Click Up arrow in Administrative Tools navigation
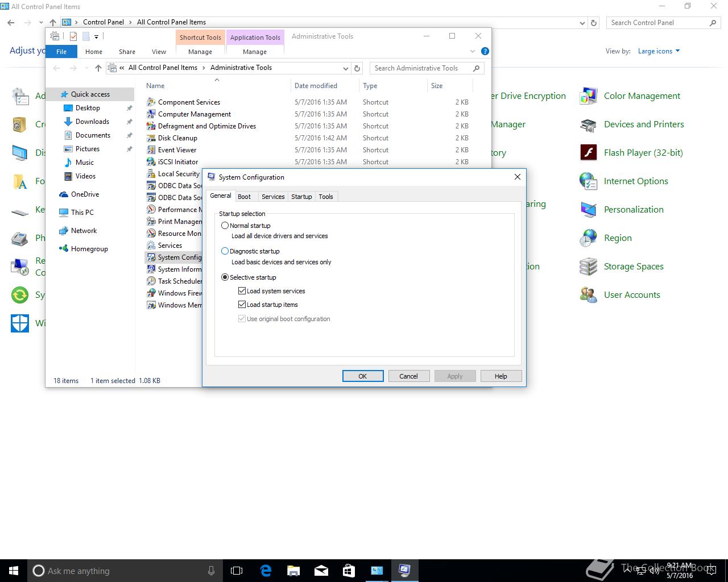 [x=98, y=68]
